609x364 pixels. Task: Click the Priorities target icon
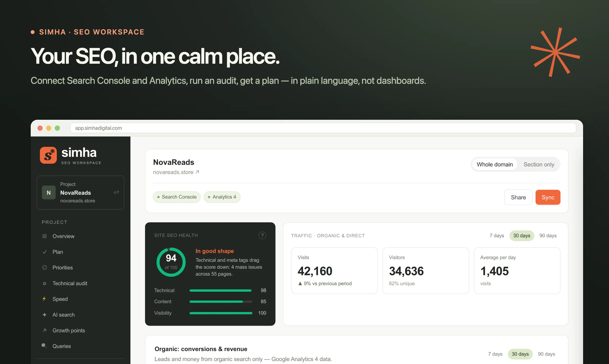[44, 267]
